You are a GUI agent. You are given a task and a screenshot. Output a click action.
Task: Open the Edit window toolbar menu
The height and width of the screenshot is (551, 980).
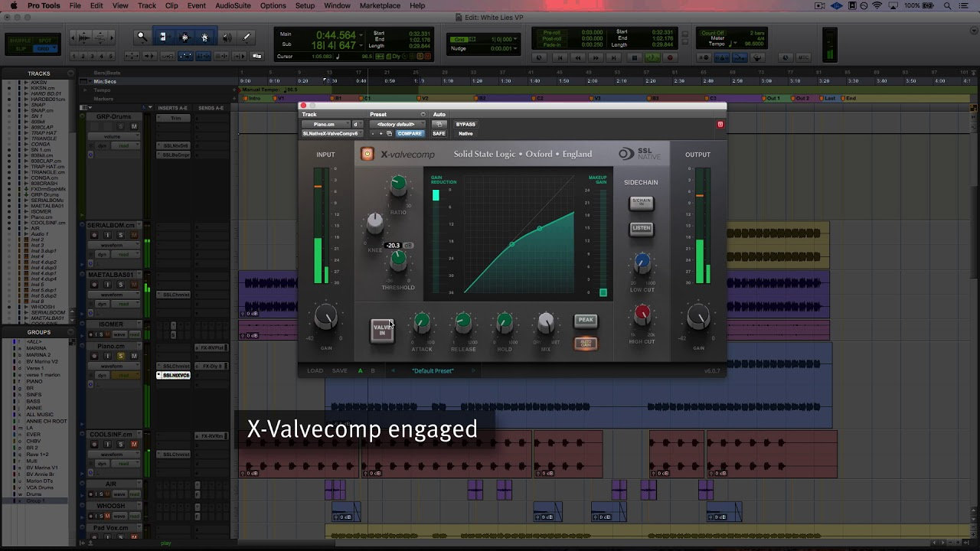[974, 31]
